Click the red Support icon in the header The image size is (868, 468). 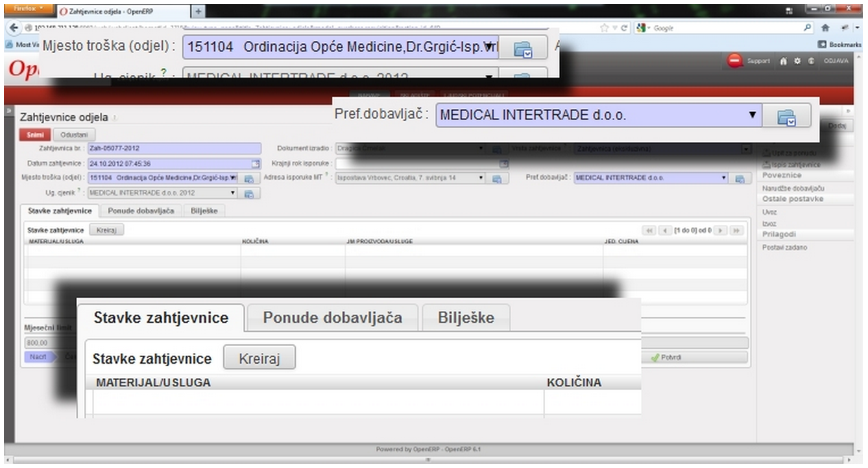pyautogui.click(x=735, y=61)
